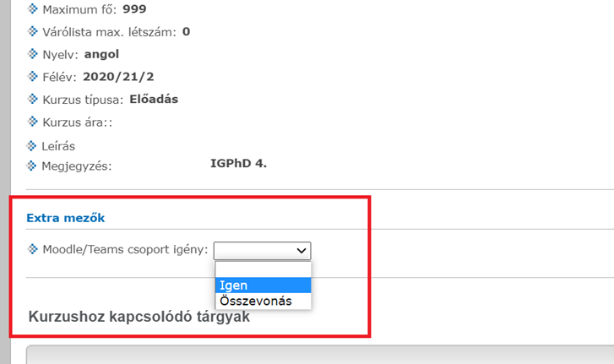Pick the blank option in the dropdown list
Screen dimensions: 614x364
[264, 269]
